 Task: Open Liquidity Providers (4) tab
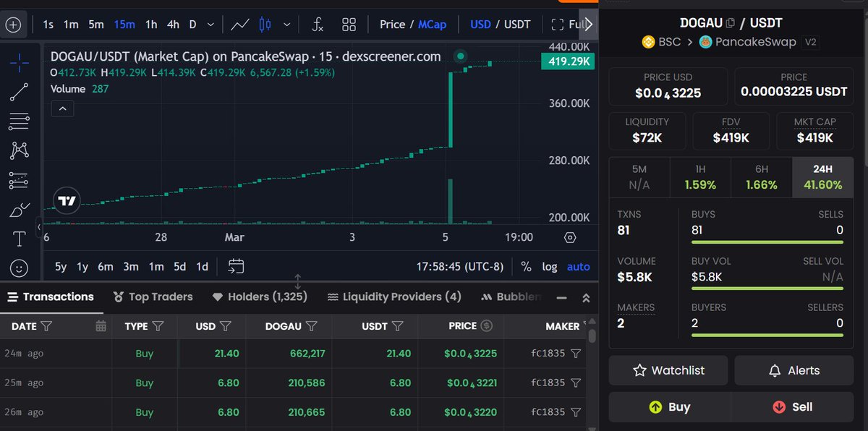point(394,296)
